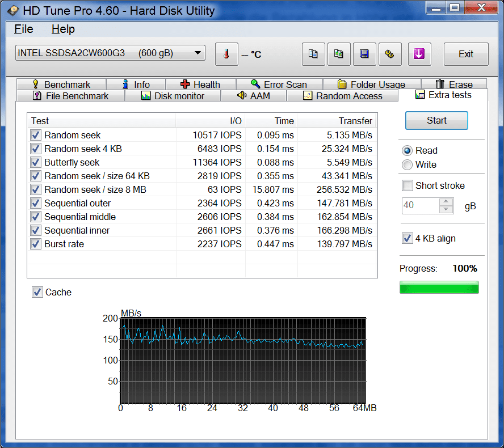Toggle Random seek / size 8 MB checkbox
This screenshot has height=448, width=504.
[36, 189]
